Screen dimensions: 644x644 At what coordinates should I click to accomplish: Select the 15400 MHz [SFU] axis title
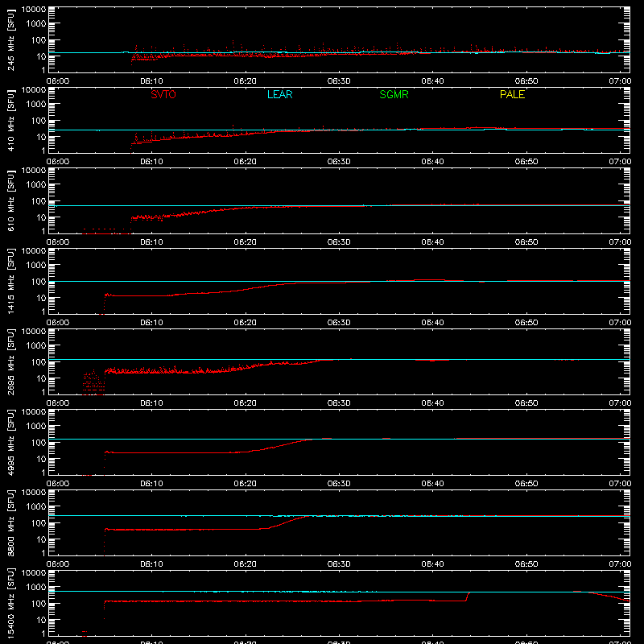click(11, 604)
